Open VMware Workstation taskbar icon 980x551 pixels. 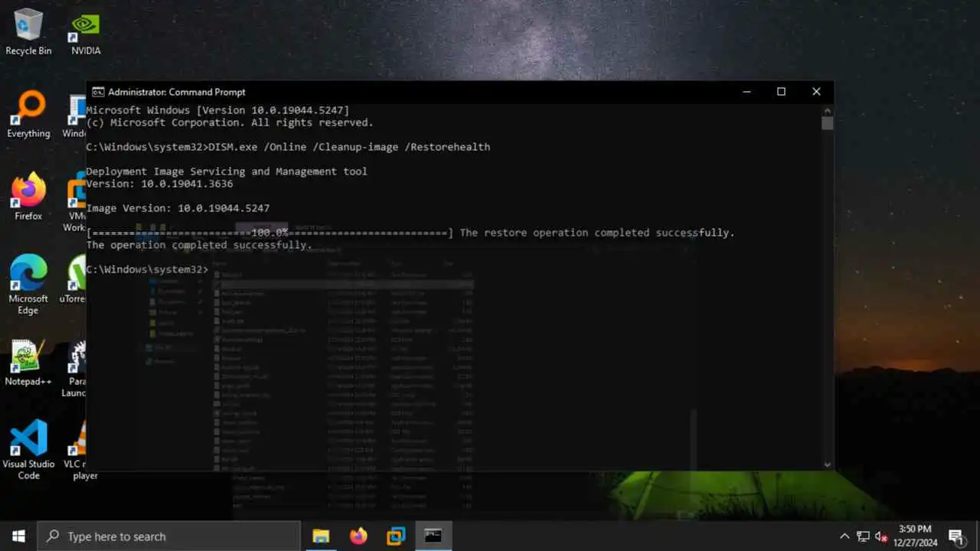pyautogui.click(x=396, y=536)
